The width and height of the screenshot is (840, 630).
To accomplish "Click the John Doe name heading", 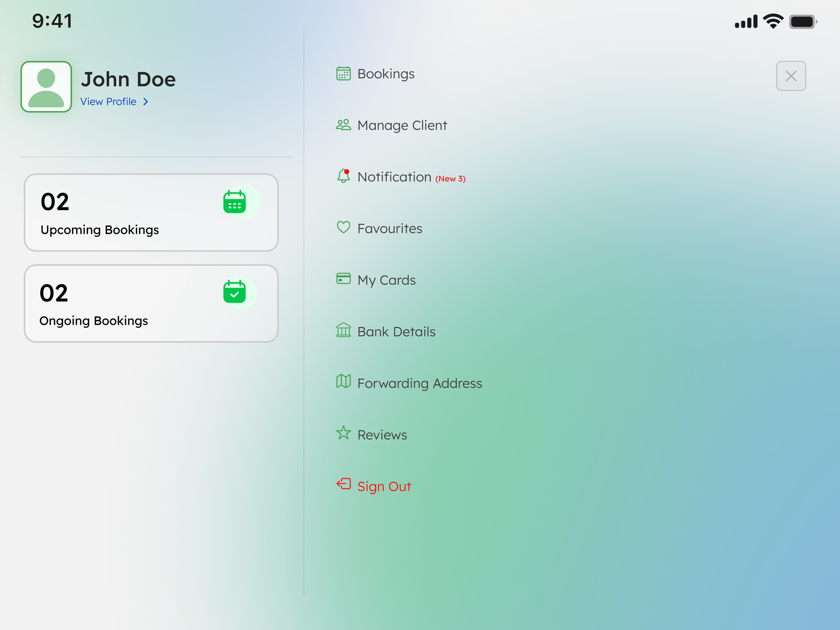I will tap(128, 79).
